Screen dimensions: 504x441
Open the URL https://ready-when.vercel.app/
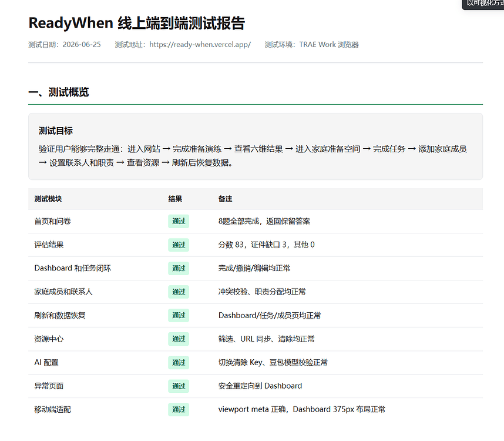(x=200, y=44)
